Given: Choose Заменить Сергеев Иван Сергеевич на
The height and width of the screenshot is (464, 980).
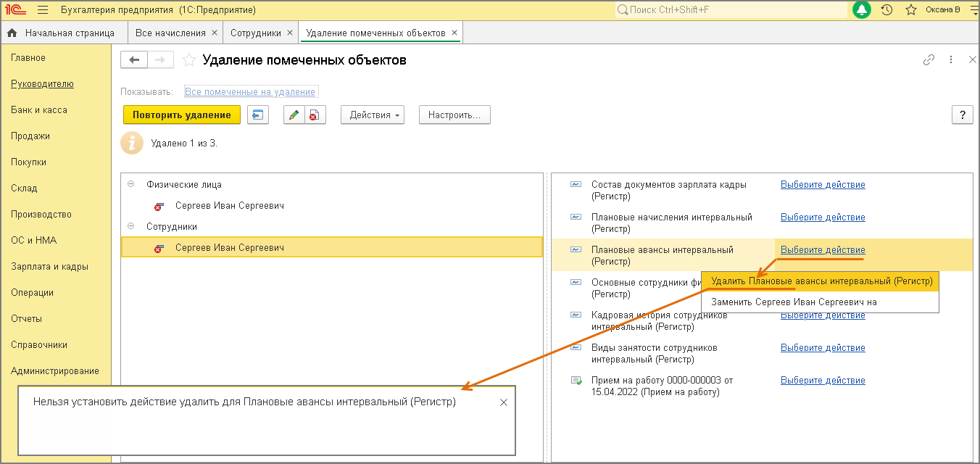Looking at the screenshot, I should coord(794,302).
